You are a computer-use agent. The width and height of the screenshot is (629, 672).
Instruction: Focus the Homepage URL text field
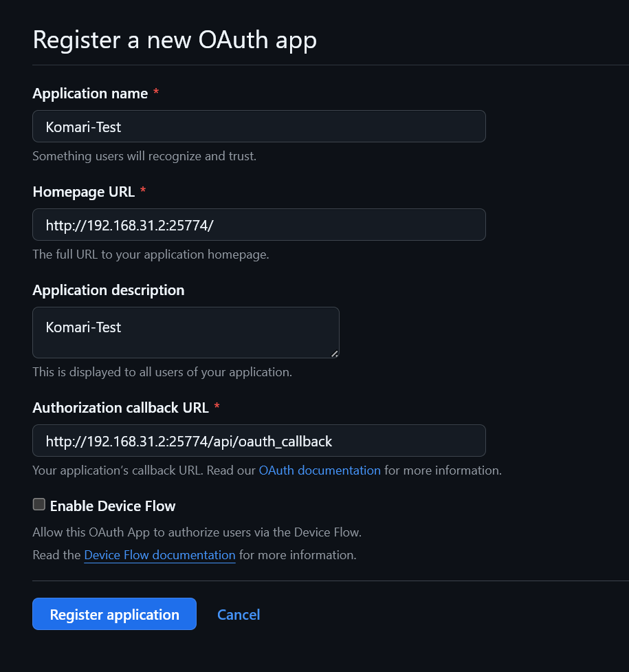coord(258,225)
